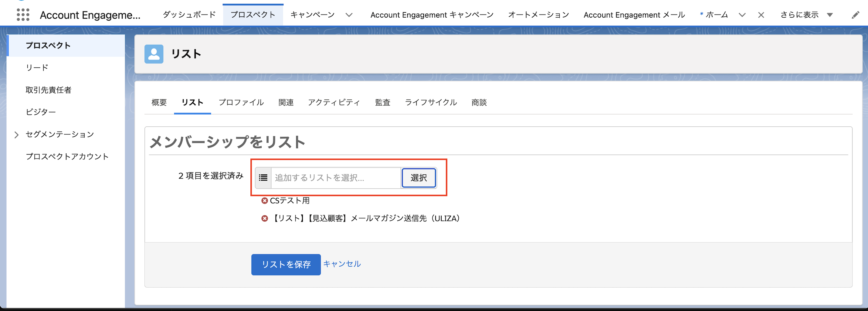The height and width of the screenshot is (311, 868).
Task: Select the プロスペクト navigation tab
Action: click(253, 15)
